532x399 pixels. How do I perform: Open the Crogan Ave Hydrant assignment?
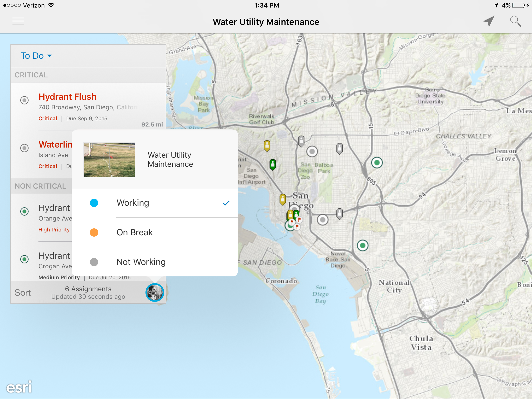click(x=42, y=262)
